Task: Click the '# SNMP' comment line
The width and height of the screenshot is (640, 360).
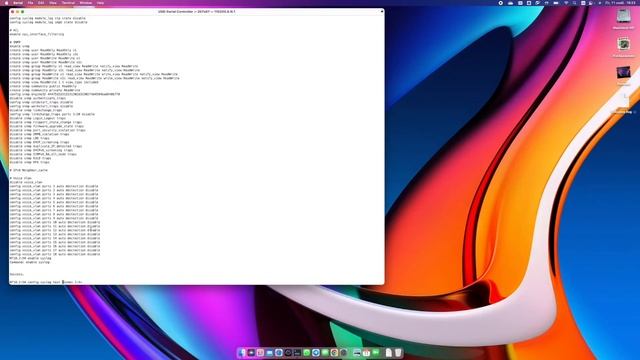Action: tap(15, 42)
